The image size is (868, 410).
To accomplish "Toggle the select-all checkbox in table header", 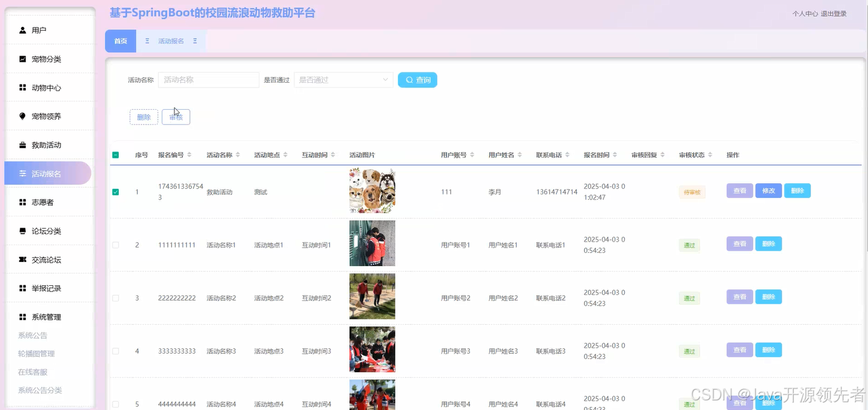I will point(115,155).
